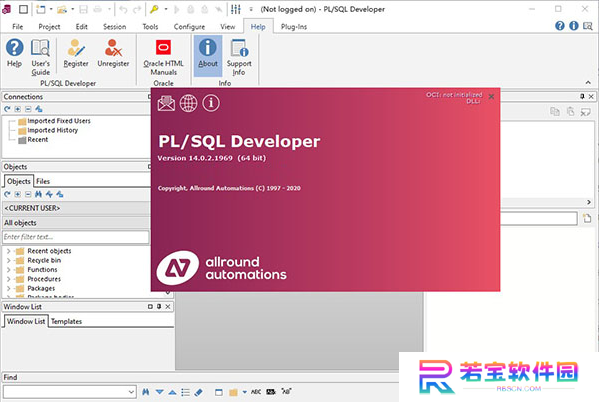
Task: Toggle the regular expression option in Find bar
Action: [286, 391]
